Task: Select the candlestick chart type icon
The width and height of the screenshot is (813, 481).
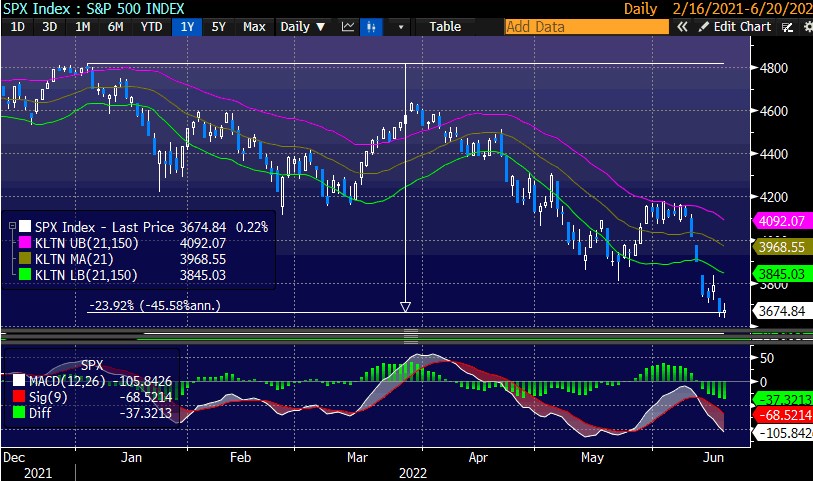Action: click(372, 27)
